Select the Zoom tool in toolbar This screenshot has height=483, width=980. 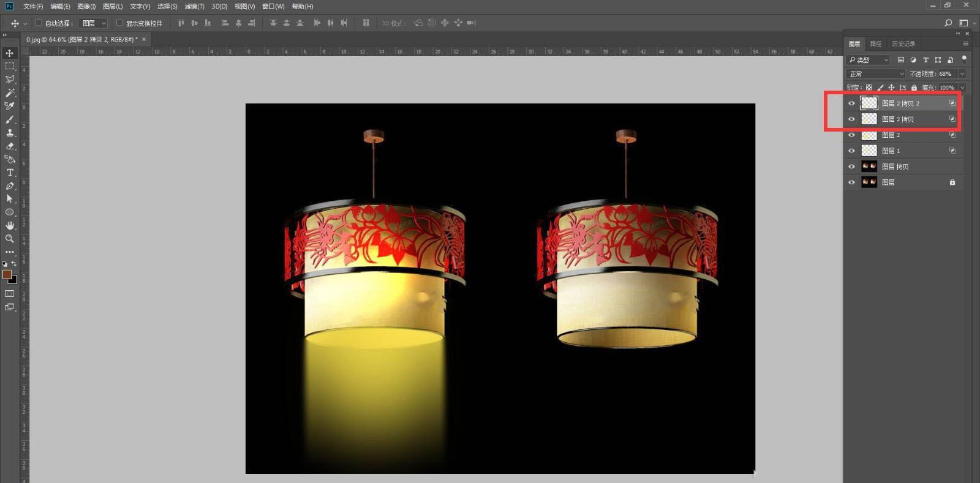click(x=10, y=239)
